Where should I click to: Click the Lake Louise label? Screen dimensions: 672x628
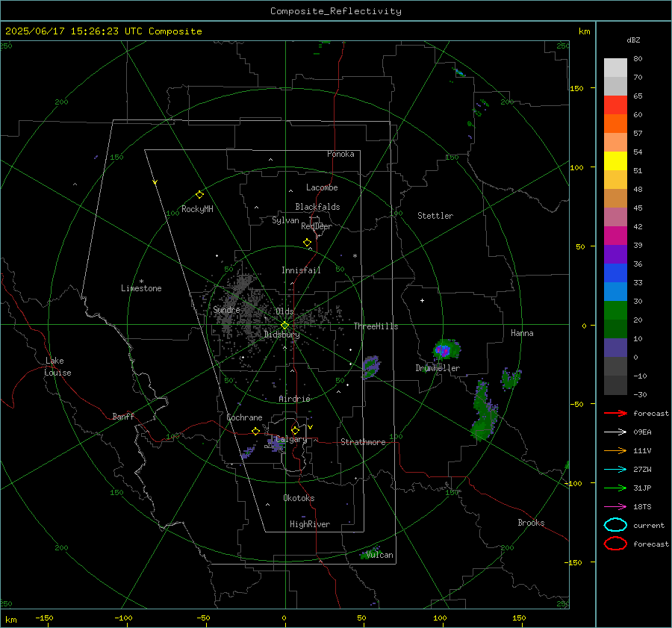(x=57, y=367)
